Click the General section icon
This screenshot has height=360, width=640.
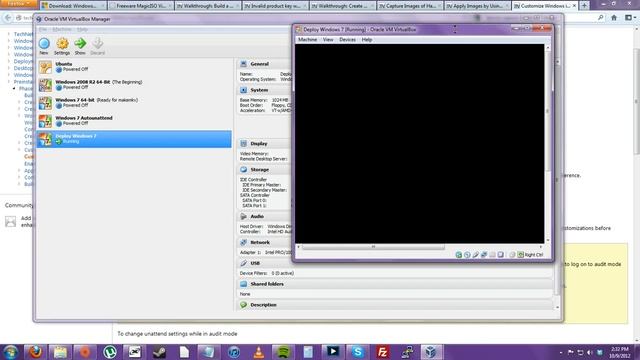tap(244, 64)
